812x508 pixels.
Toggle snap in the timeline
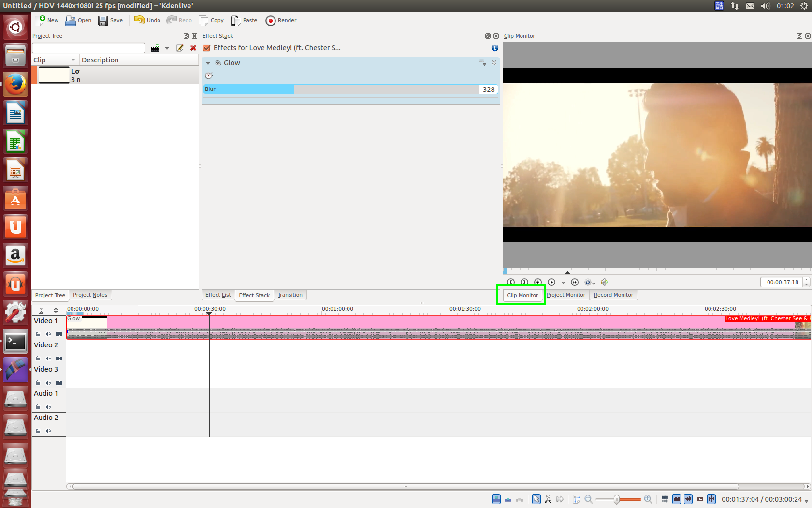[x=711, y=499]
